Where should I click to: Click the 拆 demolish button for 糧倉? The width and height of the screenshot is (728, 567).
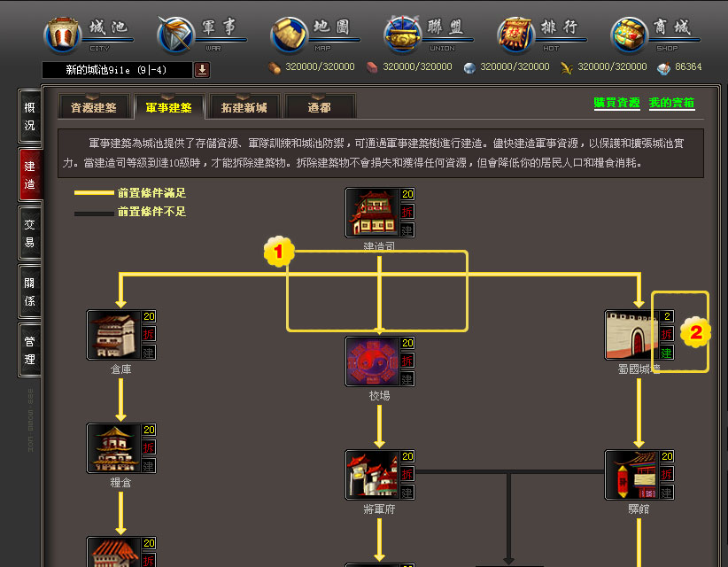coord(148,447)
